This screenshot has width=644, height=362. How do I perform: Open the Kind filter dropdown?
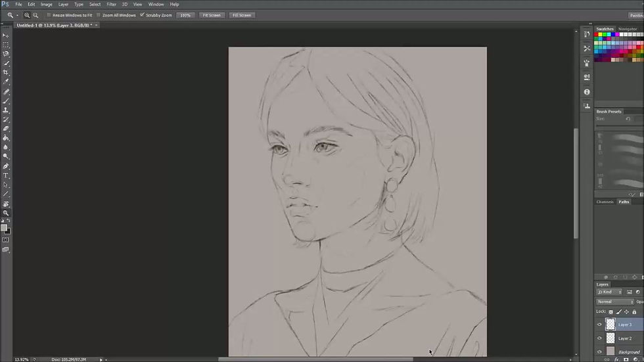click(x=610, y=292)
